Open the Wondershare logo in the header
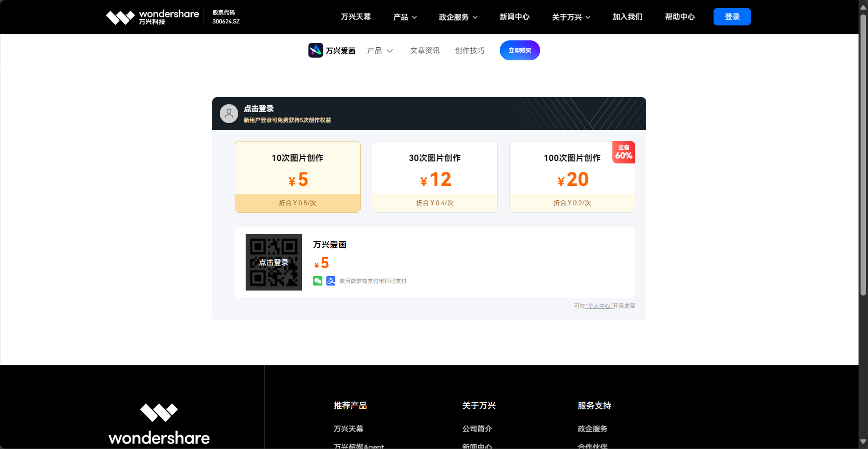Image resolution: width=868 pixels, height=449 pixels. 152,17
